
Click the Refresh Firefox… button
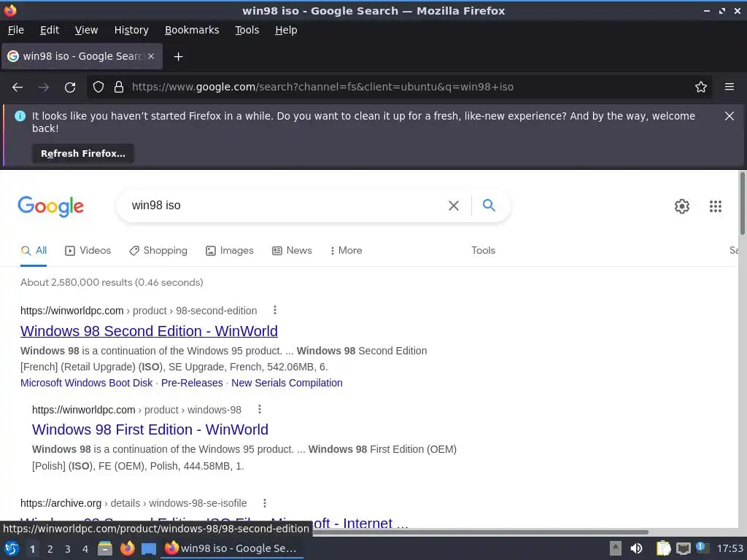[x=83, y=154]
